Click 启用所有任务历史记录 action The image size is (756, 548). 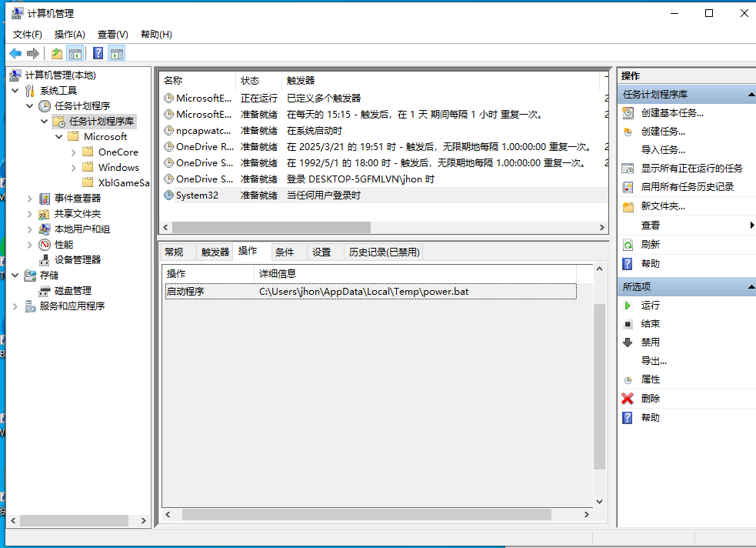(x=687, y=187)
